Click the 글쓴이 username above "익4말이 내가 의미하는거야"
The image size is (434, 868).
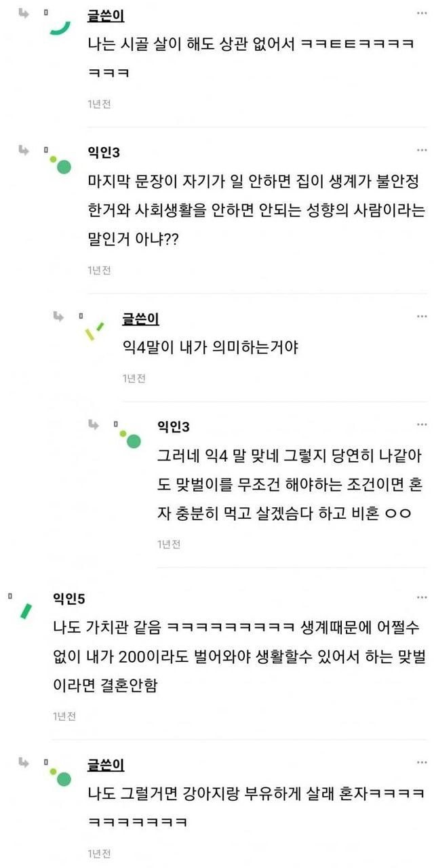(140, 319)
